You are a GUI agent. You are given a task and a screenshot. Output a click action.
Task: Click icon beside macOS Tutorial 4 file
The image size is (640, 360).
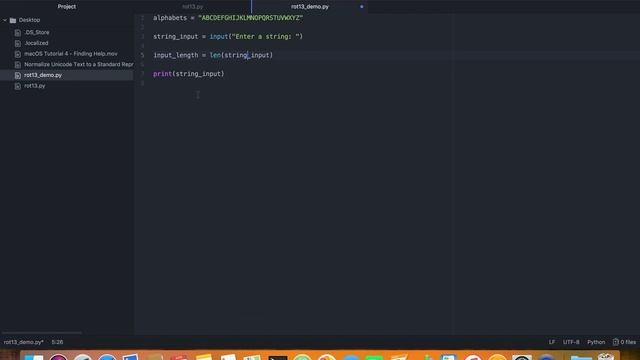(18, 54)
